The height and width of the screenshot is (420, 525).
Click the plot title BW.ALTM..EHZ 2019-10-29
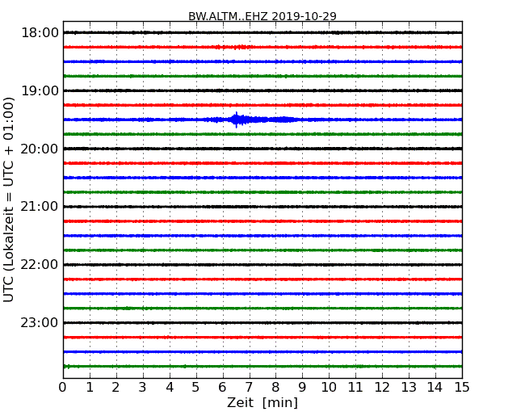[x=262, y=16]
